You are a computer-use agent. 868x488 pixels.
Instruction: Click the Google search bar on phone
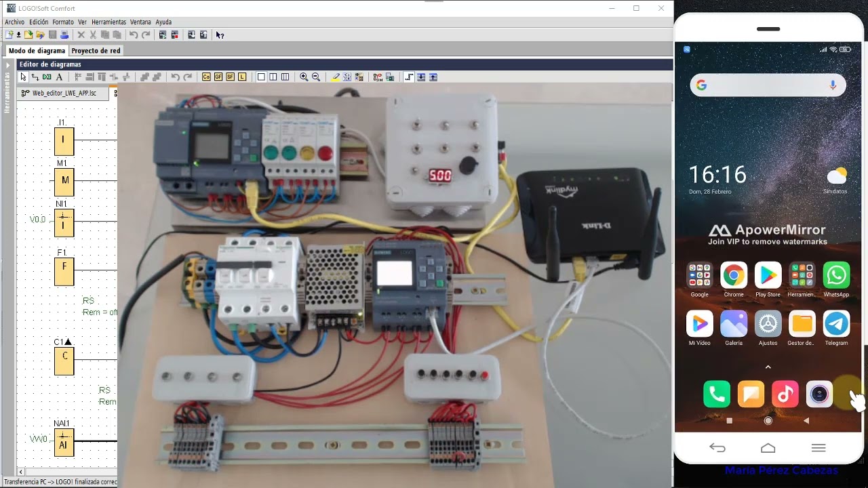(x=768, y=85)
